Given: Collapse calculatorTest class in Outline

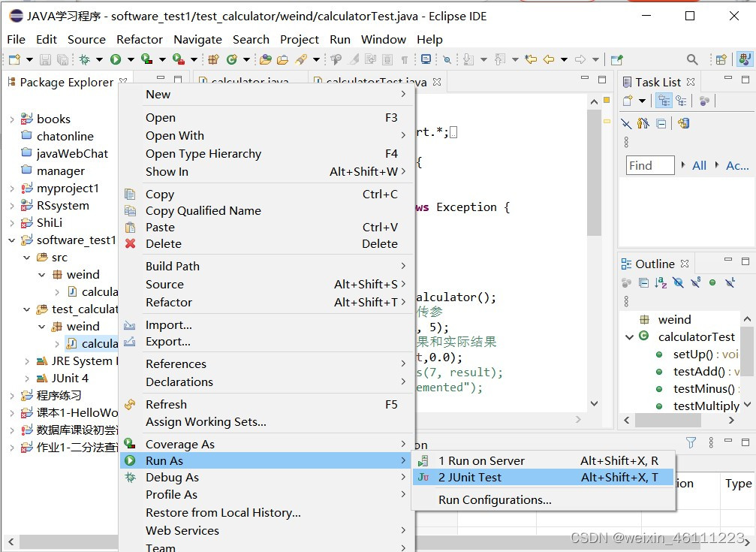Looking at the screenshot, I should coord(629,337).
